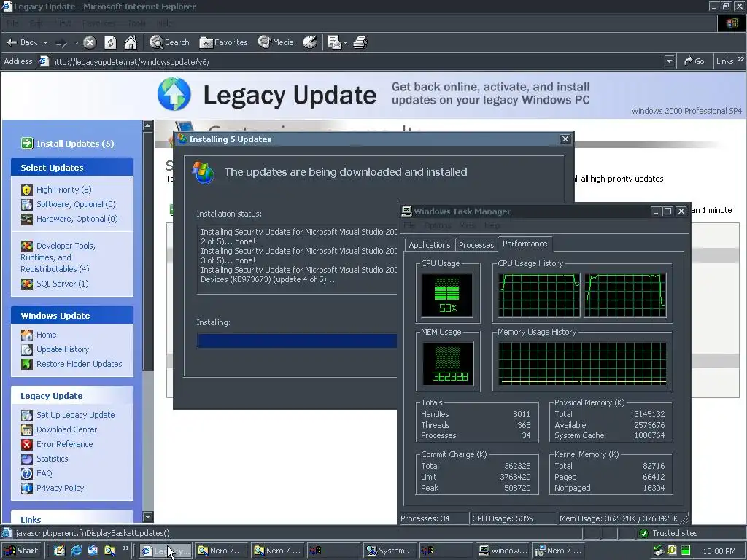Click the Outlook Express quick launch icon
This screenshot has width=747, height=560.
93,551
